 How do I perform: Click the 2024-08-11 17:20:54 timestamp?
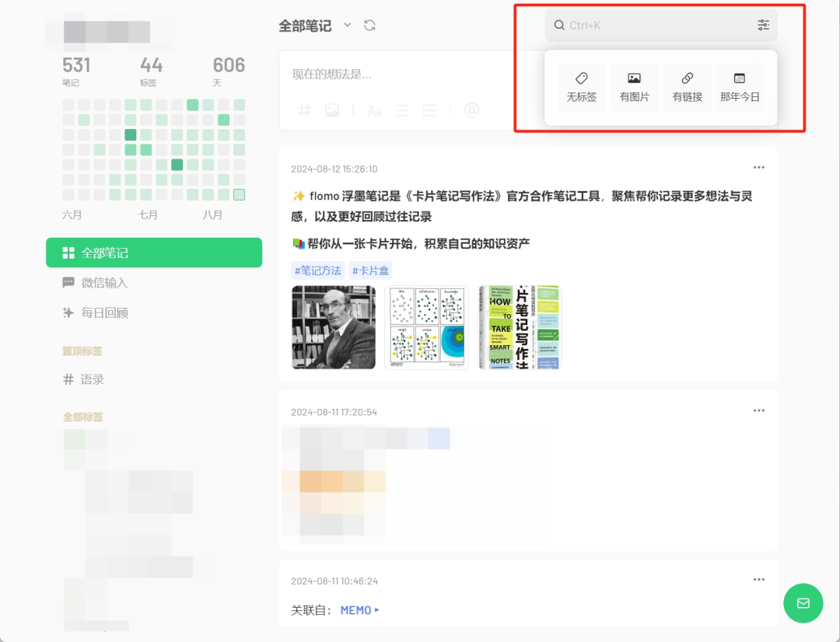coord(334,412)
